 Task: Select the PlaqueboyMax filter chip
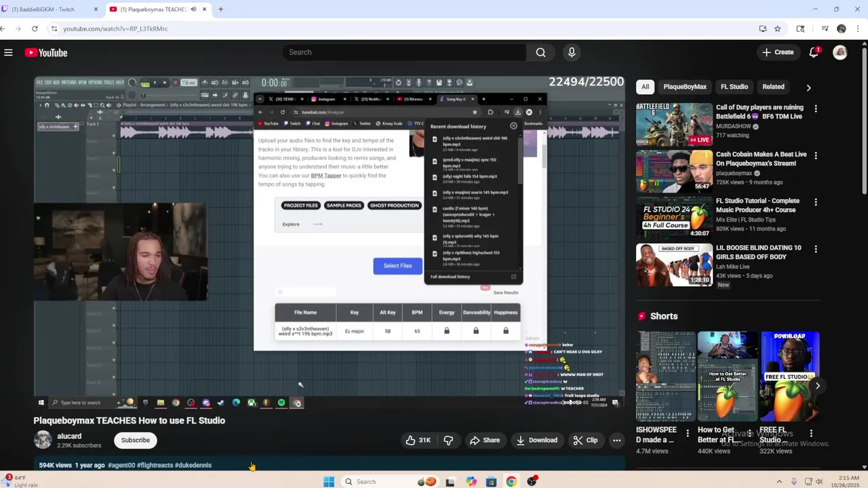click(685, 87)
